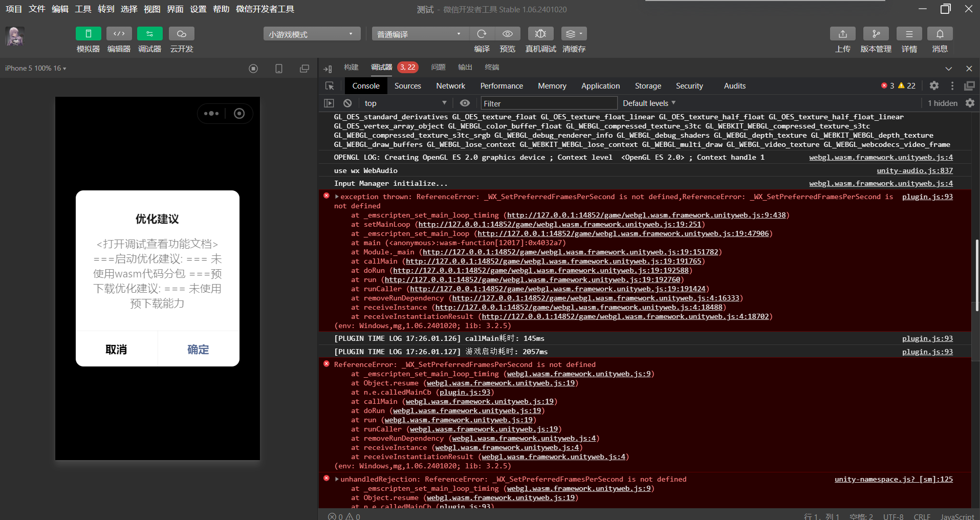980x520 pixels.
Task: Collapse the debugger panel chevron
Action: coord(949,69)
